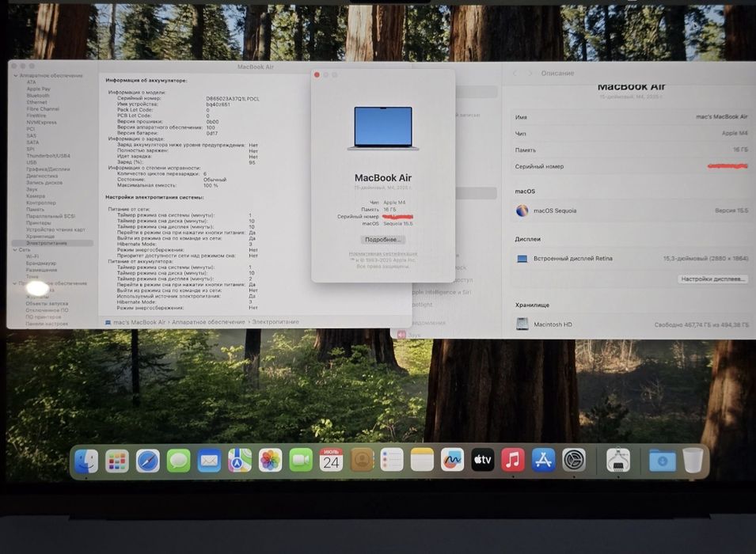Click the macOS Sequoia icon in Settings
Viewport: 756px width, 554px height.
tap(522, 211)
